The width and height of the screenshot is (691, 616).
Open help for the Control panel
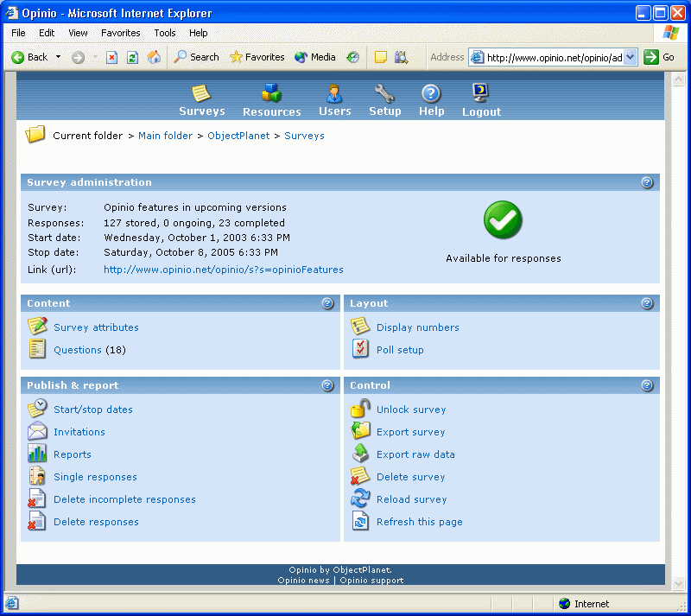click(x=646, y=385)
